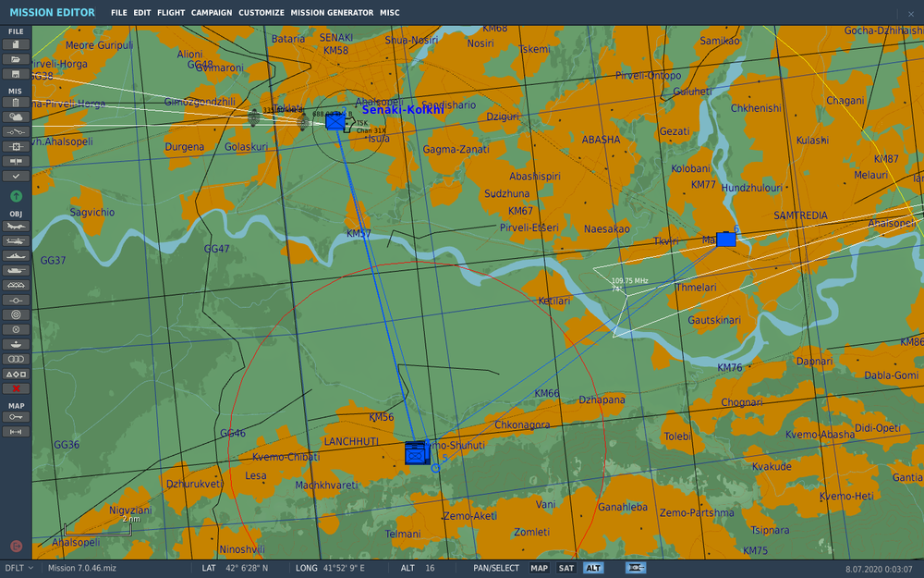Open the weather cloud icon
Screen dimensions: 924x578
(16, 117)
